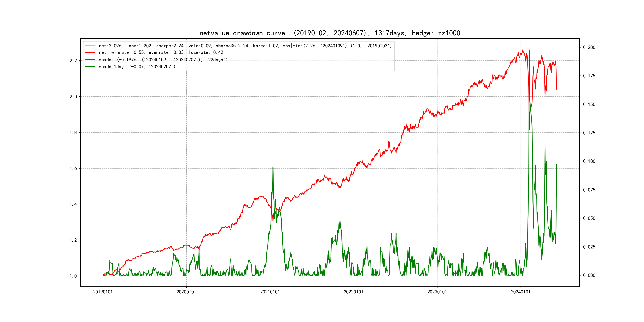Click the green maxdd_1day legend line swatch
This screenshot has width=644, height=322.
point(90,67)
